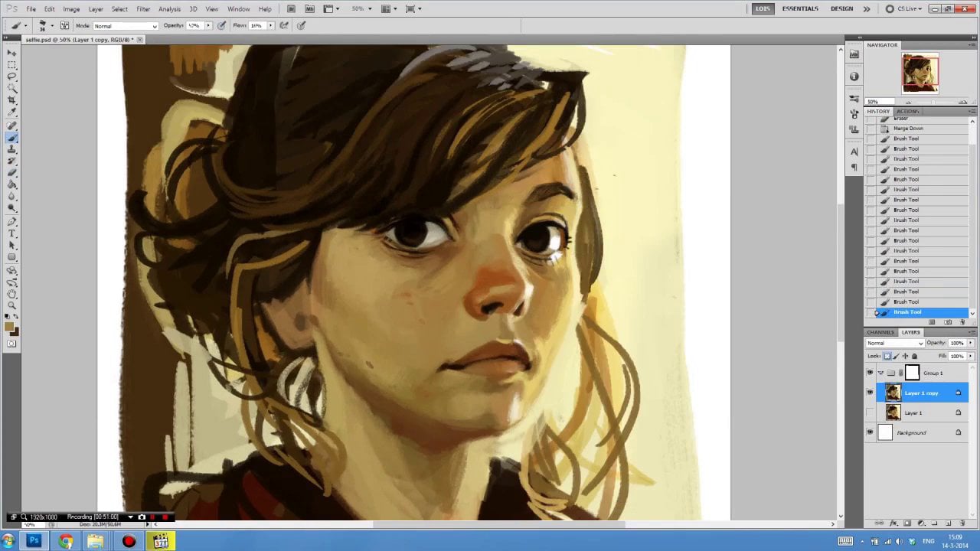This screenshot has height=551, width=980.
Task: Hide the Background layer
Action: [x=870, y=432]
